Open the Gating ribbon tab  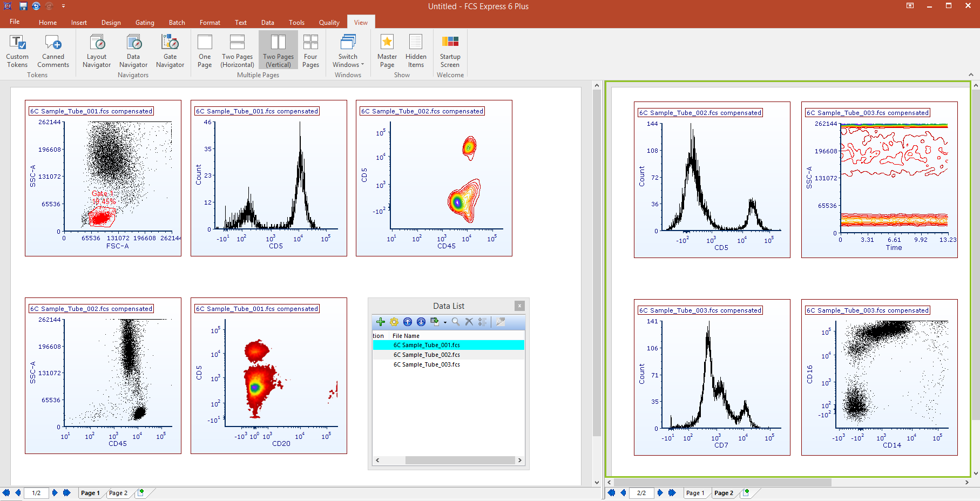(x=145, y=23)
